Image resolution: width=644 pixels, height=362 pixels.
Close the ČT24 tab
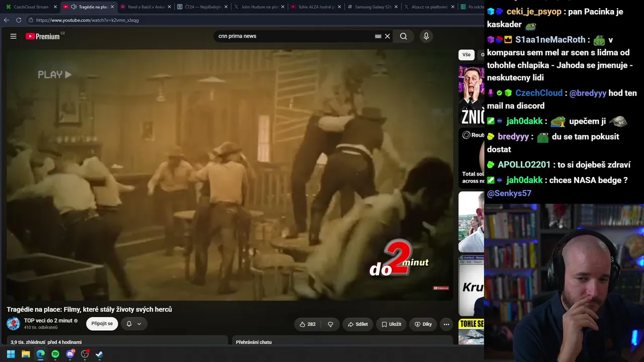coord(226,7)
